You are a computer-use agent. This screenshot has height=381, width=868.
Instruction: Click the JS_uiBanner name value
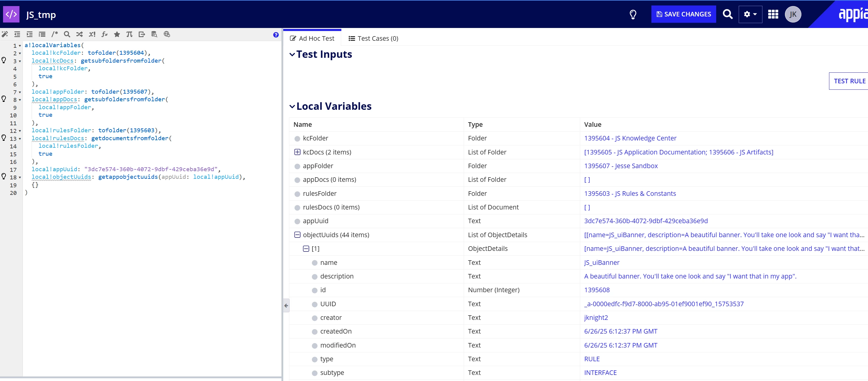click(602, 262)
